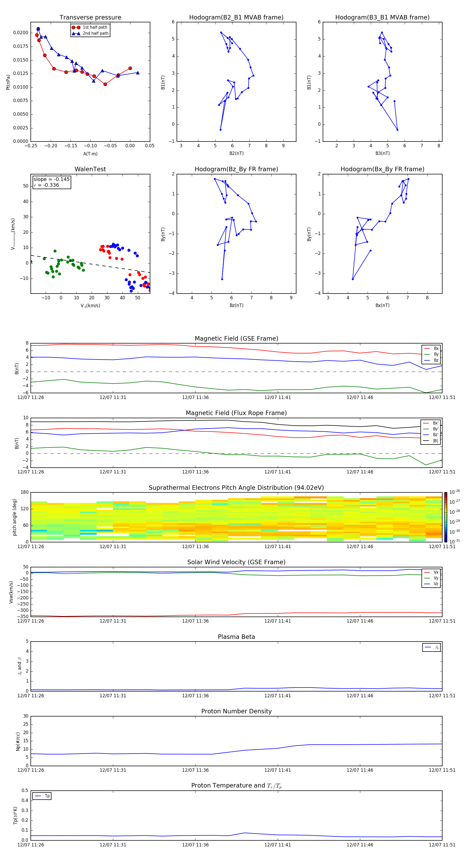Click the '10^-26' colorbar tick label

[455, 492]
